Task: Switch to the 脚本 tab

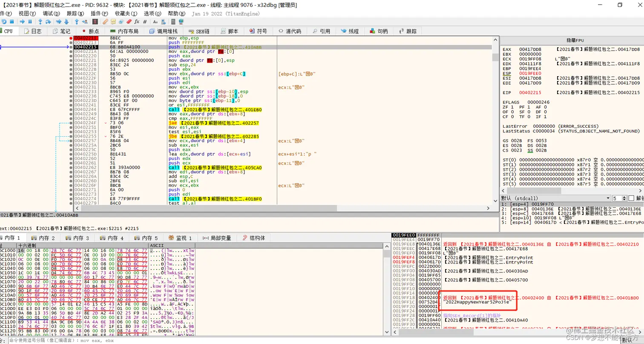Action: tap(229, 31)
